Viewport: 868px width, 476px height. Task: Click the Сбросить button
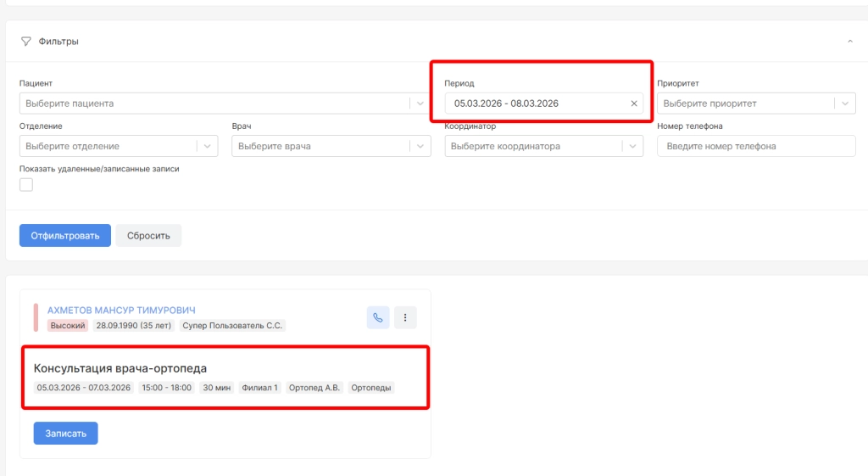tap(148, 235)
